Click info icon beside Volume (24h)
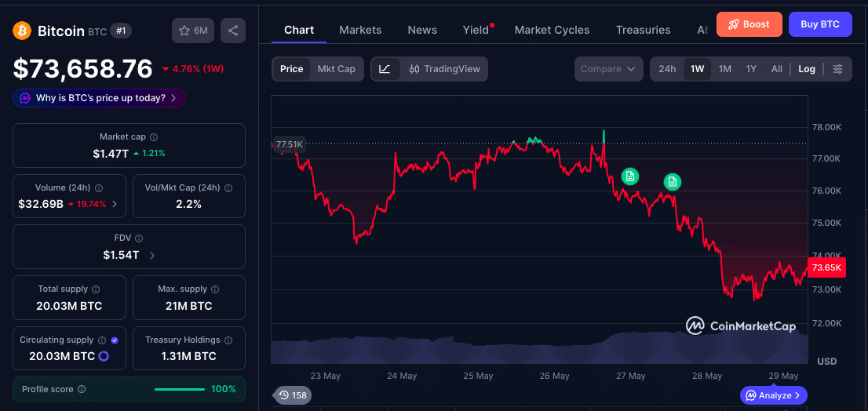Viewport: 868px width, 411px height. point(100,188)
